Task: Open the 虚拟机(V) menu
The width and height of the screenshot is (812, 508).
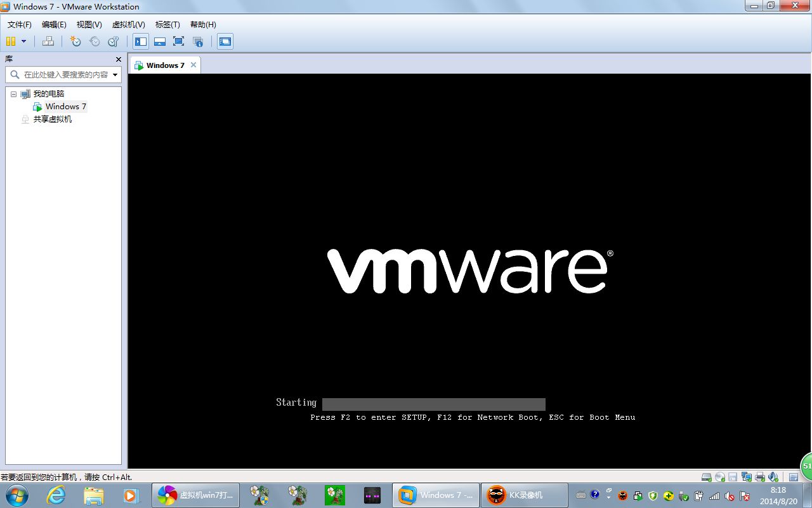Action: (129, 25)
